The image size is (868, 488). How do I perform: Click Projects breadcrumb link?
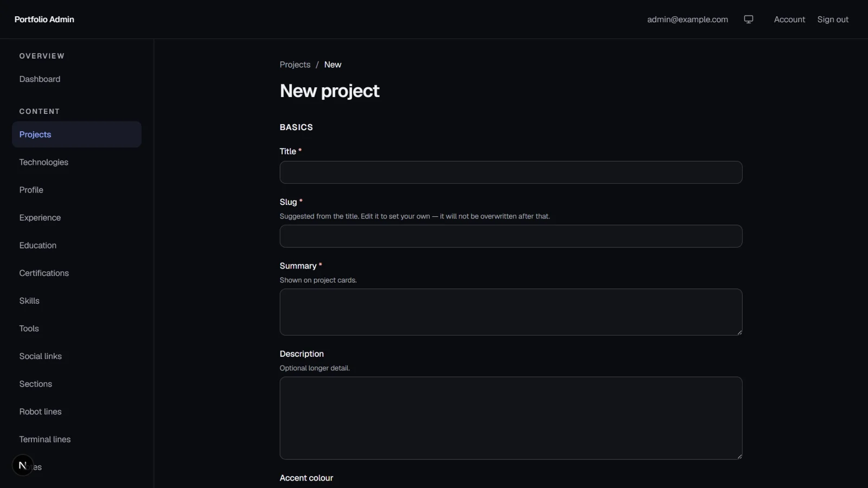click(x=295, y=65)
